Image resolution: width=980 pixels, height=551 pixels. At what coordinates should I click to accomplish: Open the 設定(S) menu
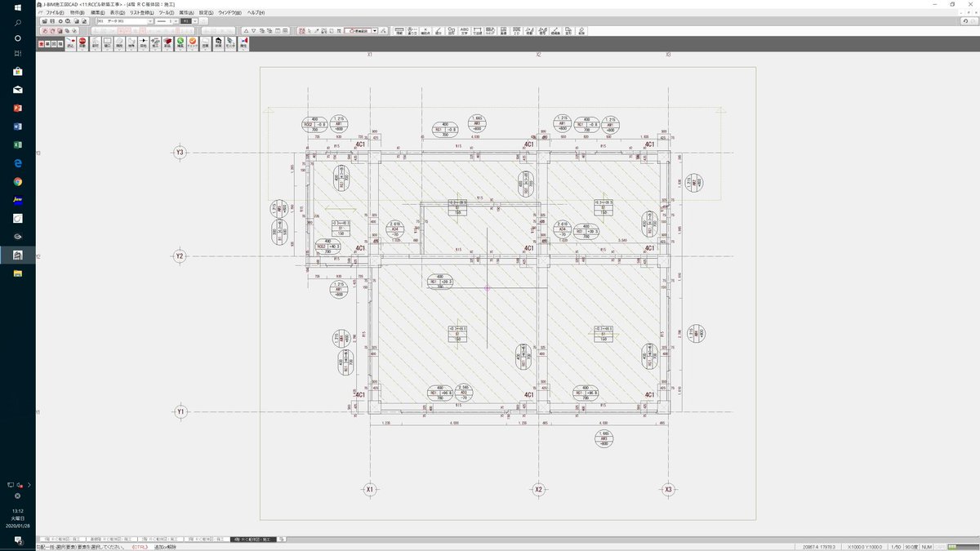[206, 13]
